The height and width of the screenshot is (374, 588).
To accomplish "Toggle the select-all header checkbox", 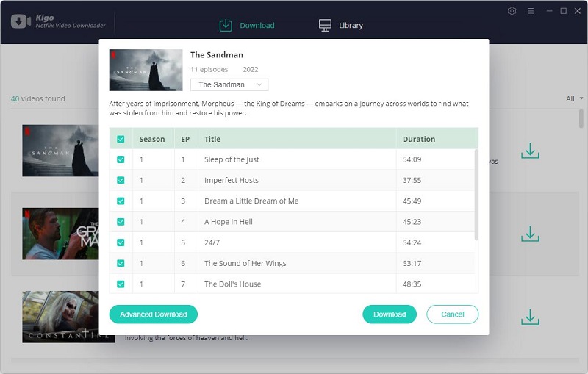I will 121,140.
